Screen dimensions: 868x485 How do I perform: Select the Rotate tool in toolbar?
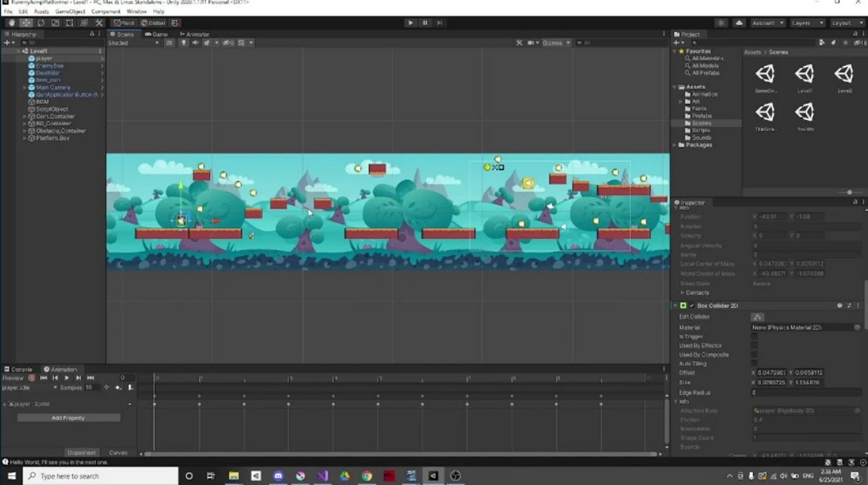click(41, 23)
